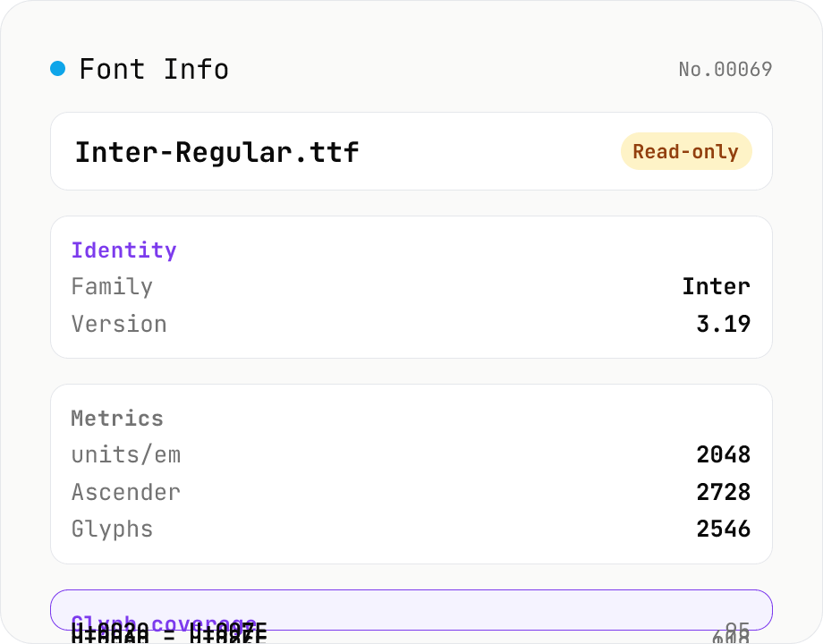Click the units/em label
This screenshot has width=823, height=644.
126,454
